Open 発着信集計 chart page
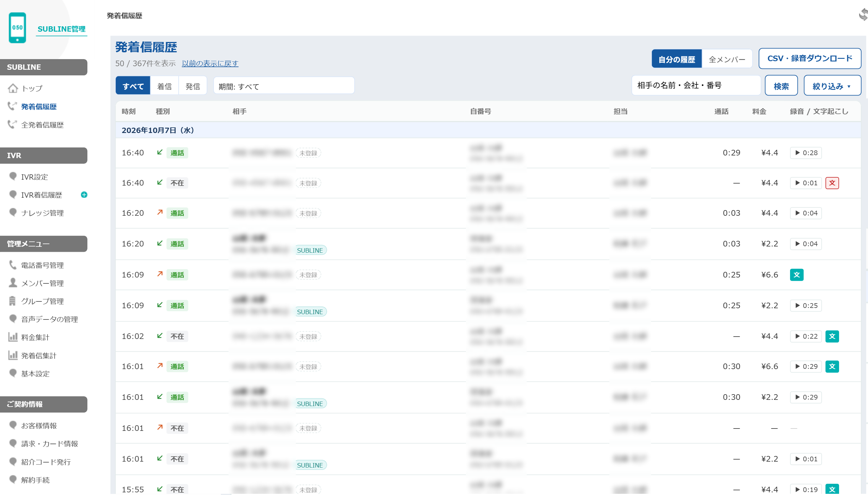 [x=38, y=356]
